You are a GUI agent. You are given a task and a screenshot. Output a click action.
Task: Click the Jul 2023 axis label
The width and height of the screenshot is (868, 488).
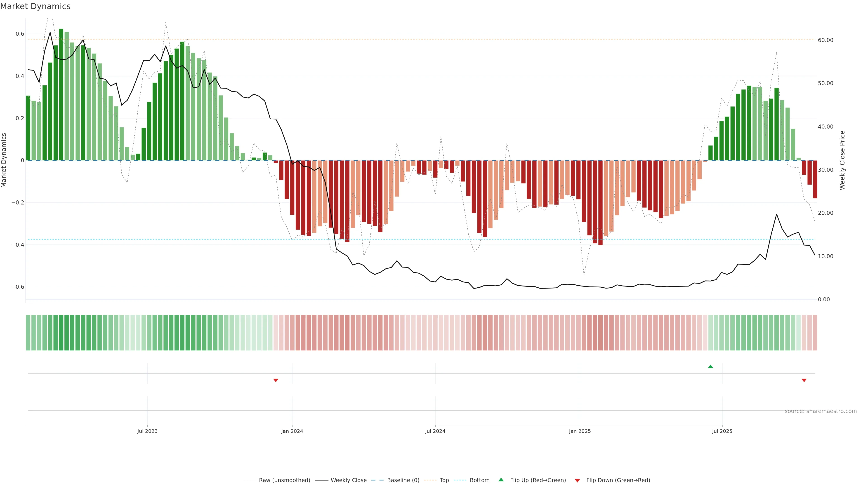pos(147,431)
